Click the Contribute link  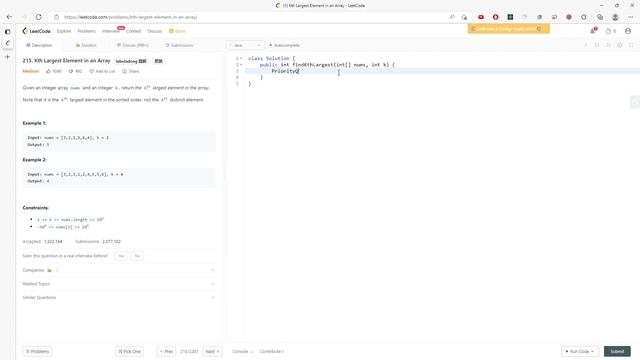click(271, 351)
